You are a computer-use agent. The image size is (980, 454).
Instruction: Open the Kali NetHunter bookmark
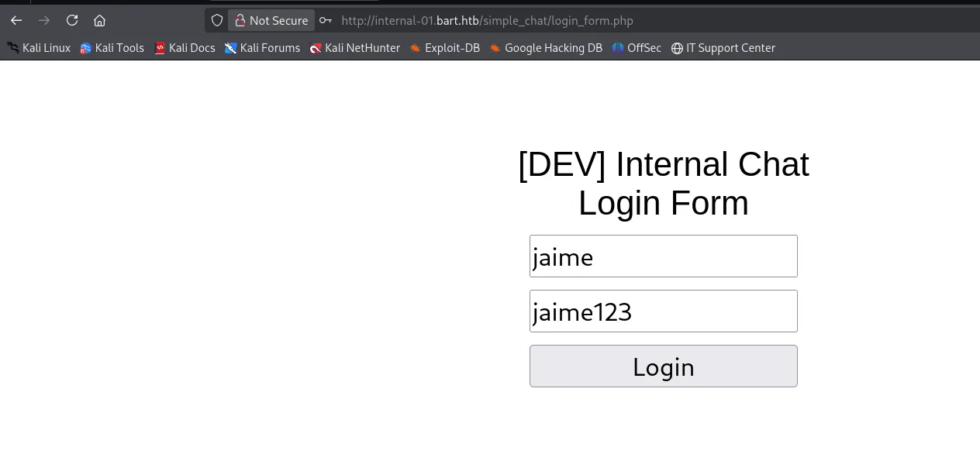click(x=355, y=48)
